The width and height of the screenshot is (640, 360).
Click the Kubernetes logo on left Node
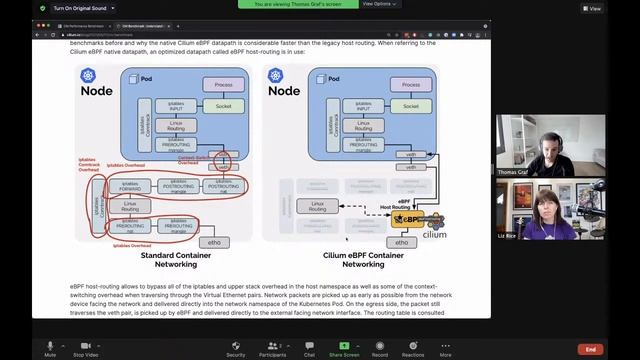point(88,76)
